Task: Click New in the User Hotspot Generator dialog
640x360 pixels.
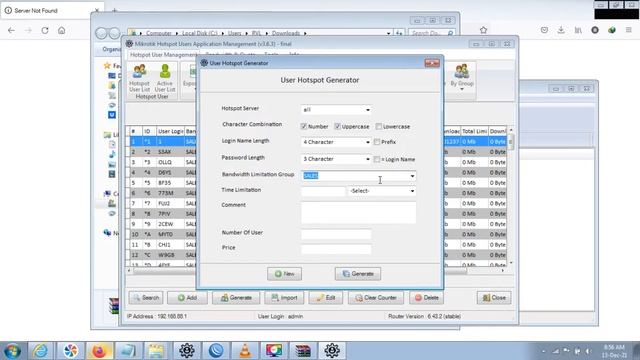Action: pos(284,274)
